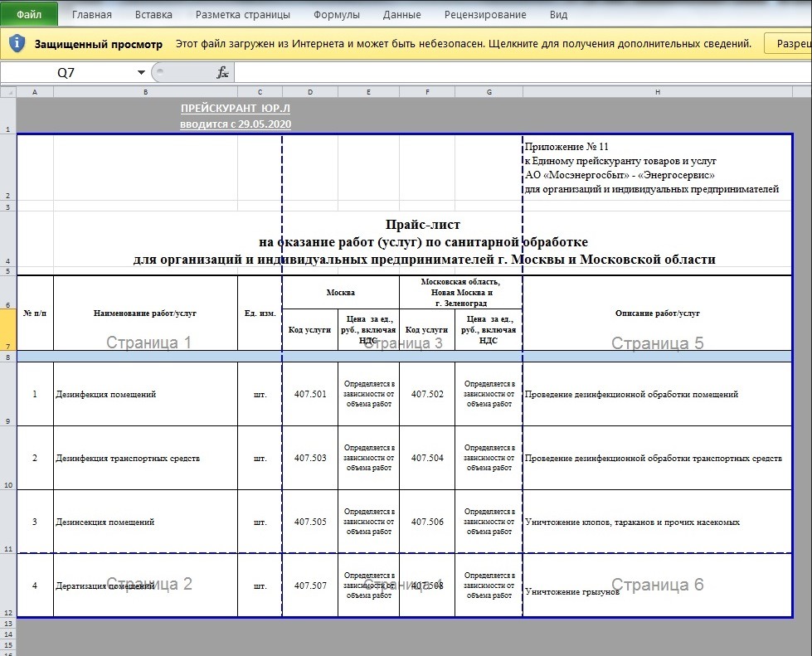This screenshot has height=656, width=812.
Task: Select service code 407.507
Action: coord(310,586)
